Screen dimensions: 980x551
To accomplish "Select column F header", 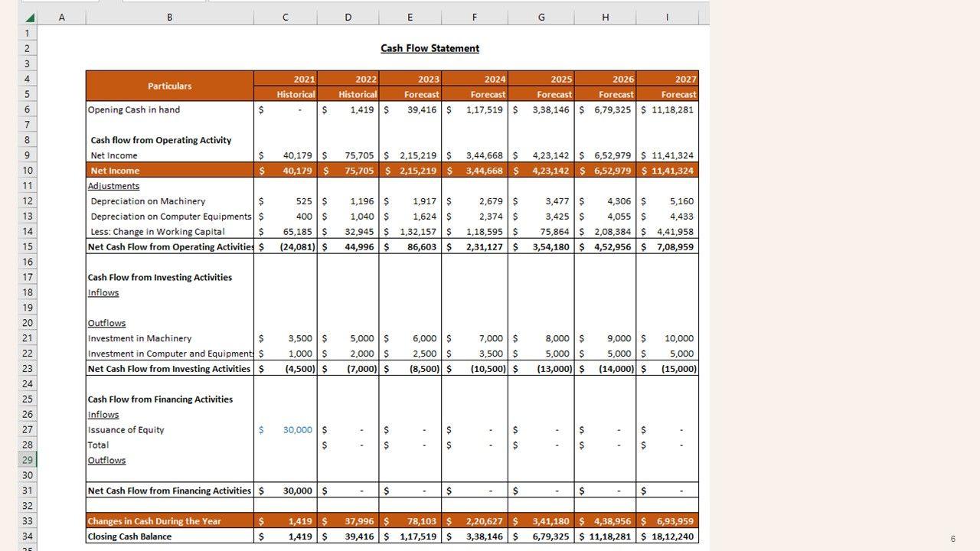I will [x=474, y=17].
